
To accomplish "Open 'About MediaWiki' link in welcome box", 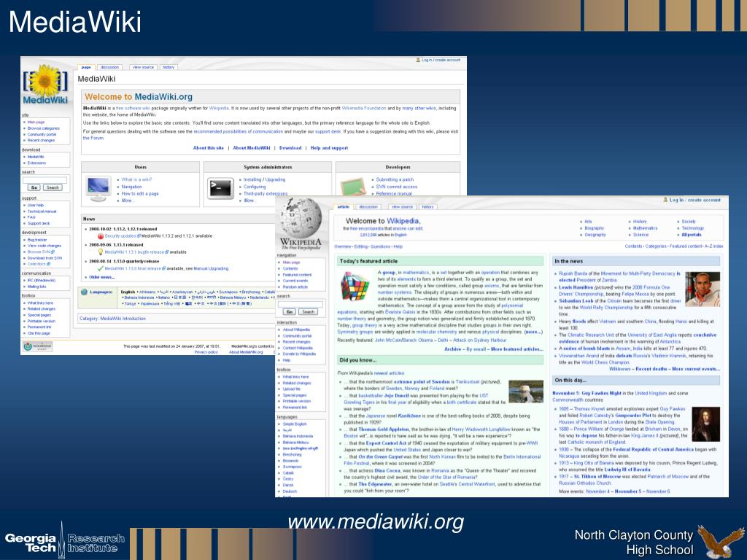I will (251, 148).
